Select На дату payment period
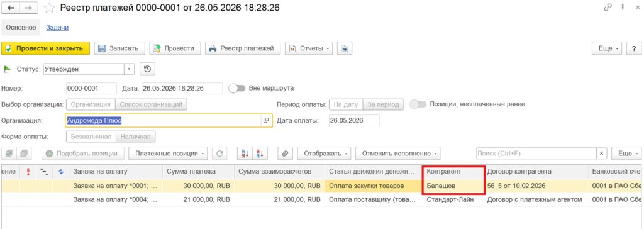Image resolution: width=644 pixels, height=229 pixels. (x=346, y=104)
